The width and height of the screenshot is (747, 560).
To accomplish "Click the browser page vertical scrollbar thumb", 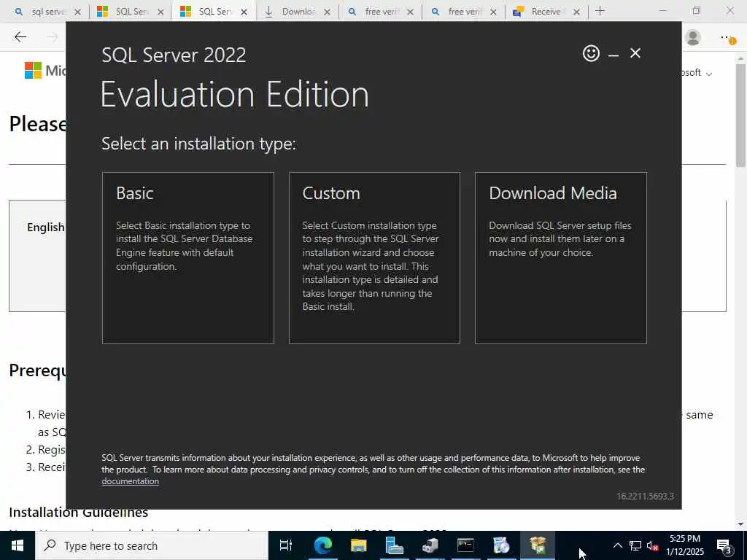I will click(741, 115).
